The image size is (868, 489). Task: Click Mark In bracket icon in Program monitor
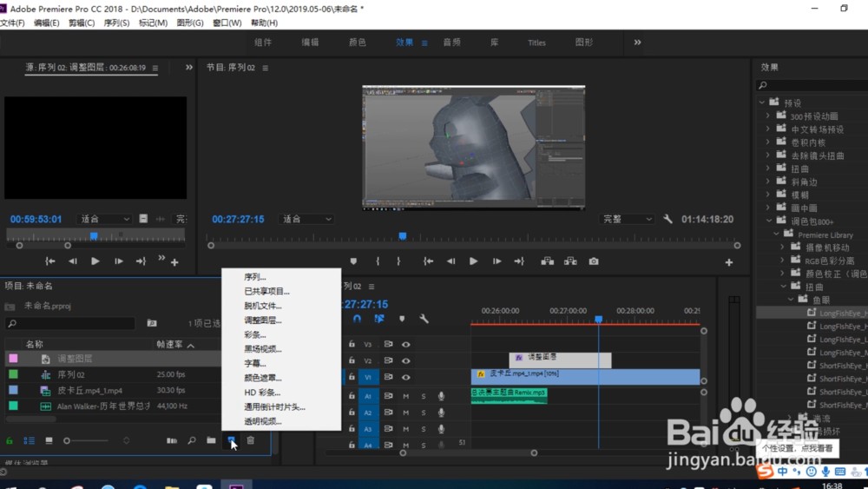point(378,261)
